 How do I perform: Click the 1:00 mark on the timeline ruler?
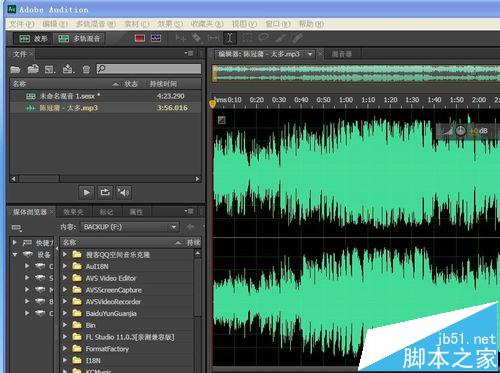coord(346,100)
